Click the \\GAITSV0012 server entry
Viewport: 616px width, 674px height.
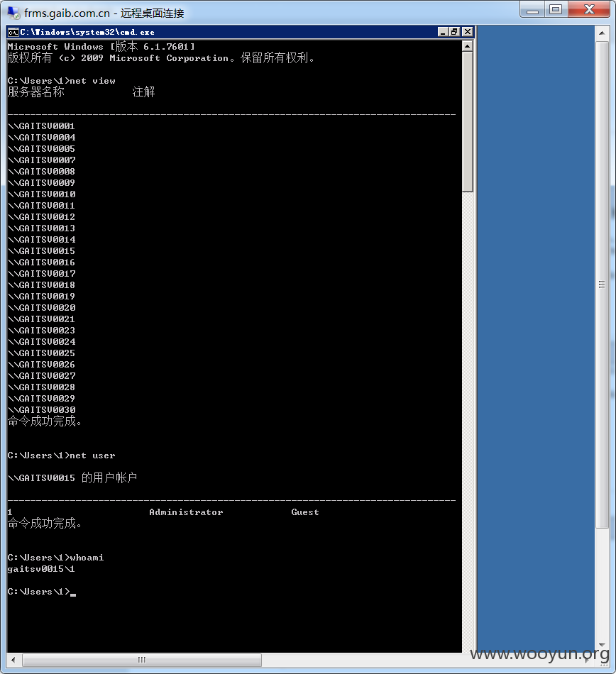41,217
